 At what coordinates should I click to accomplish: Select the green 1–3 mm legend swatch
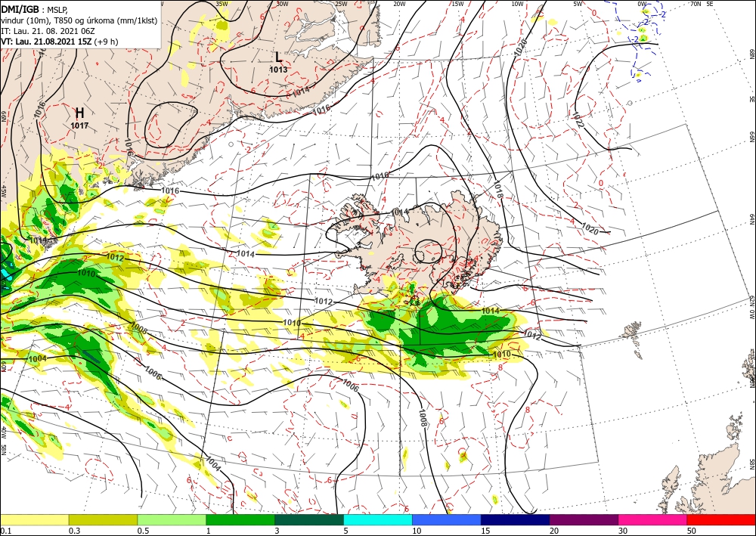click(240, 519)
